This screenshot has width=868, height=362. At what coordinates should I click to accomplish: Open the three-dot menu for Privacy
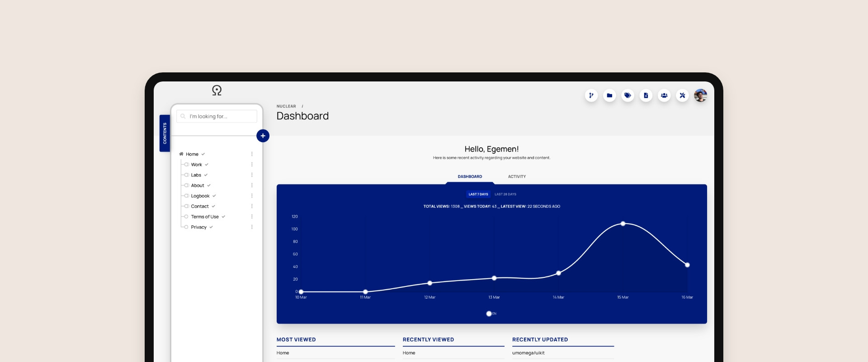click(252, 227)
